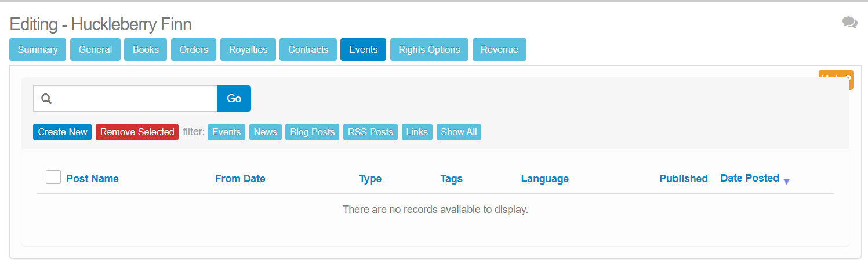Sort by Language column header
The height and width of the screenshot is (260, 868).
coord(545,179)
